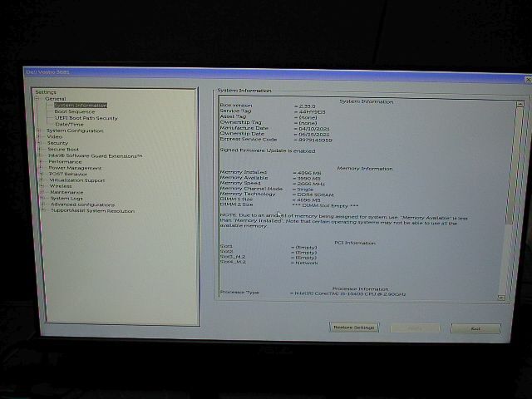Click the 'DIMM Slot Empty' text
This screenshot has height=399, width=532.
coord(325,205)
